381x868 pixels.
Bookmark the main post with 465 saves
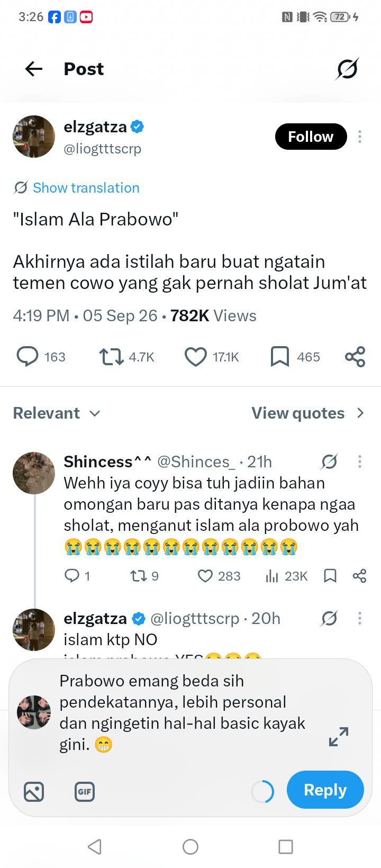coord(279,357)
